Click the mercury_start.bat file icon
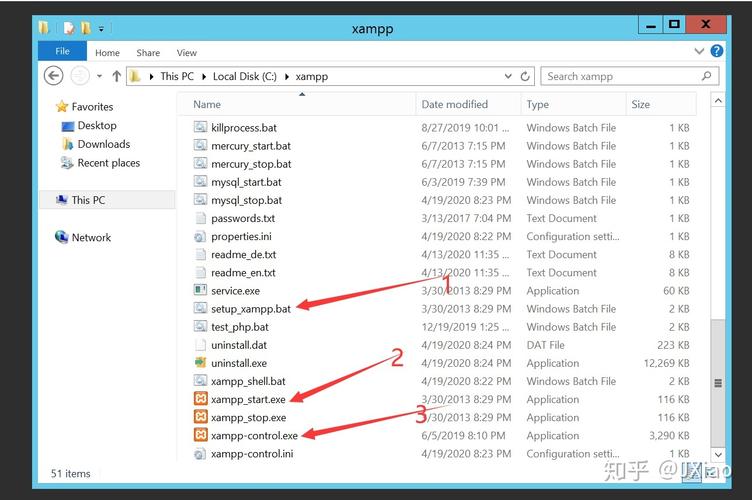The width and height of the screenshot is (752, 500). 200,145
